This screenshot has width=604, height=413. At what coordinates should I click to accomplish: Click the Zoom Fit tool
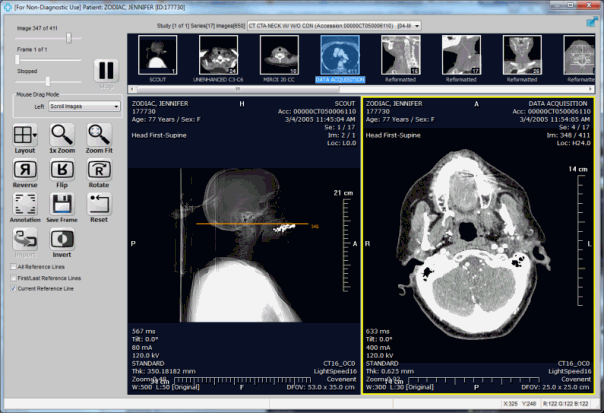click(99, 135)
